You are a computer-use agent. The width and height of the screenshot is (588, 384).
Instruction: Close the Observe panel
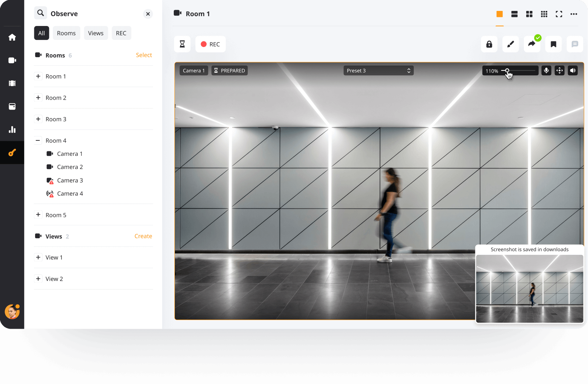point(148,14)
